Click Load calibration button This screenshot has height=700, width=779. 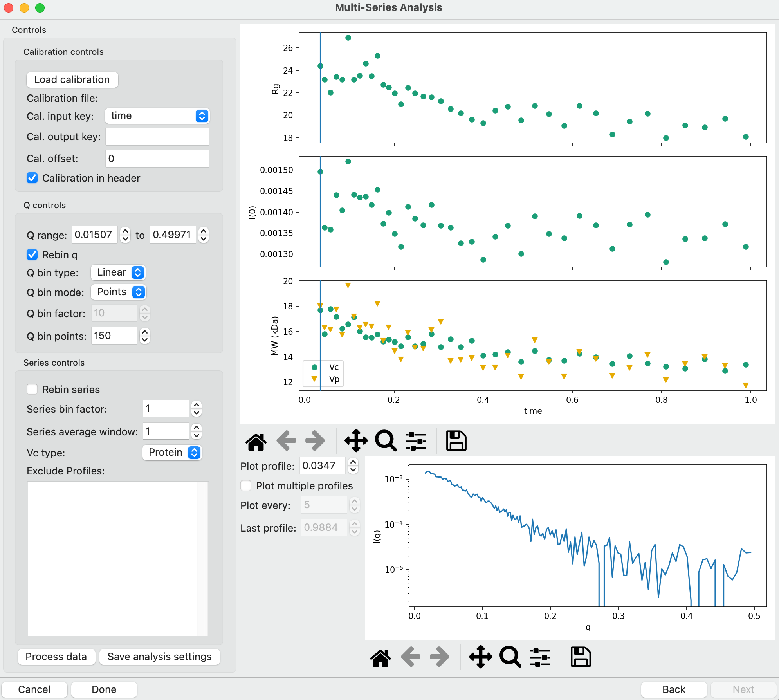click(x=72, y=79)
